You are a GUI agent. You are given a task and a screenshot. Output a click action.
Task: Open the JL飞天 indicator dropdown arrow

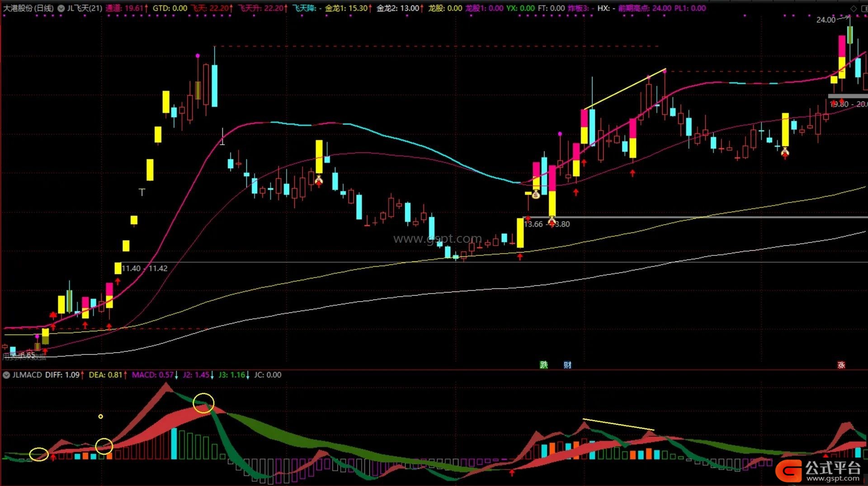[x=61, y=8]
